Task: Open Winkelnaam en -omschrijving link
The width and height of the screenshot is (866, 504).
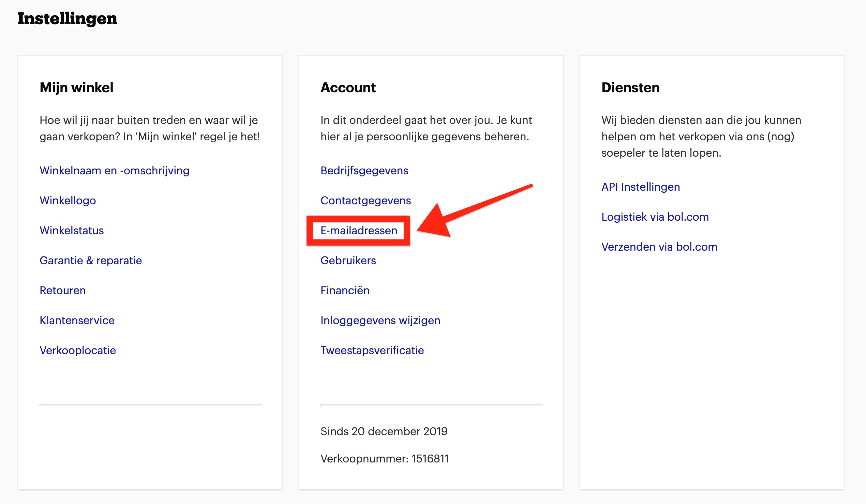Action: 115,171
